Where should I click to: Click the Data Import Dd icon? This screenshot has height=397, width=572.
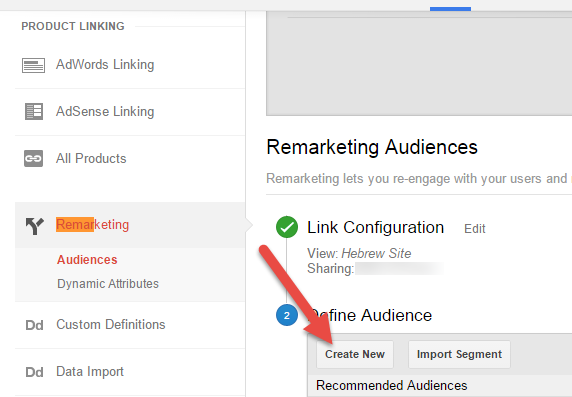coord(34,372)
